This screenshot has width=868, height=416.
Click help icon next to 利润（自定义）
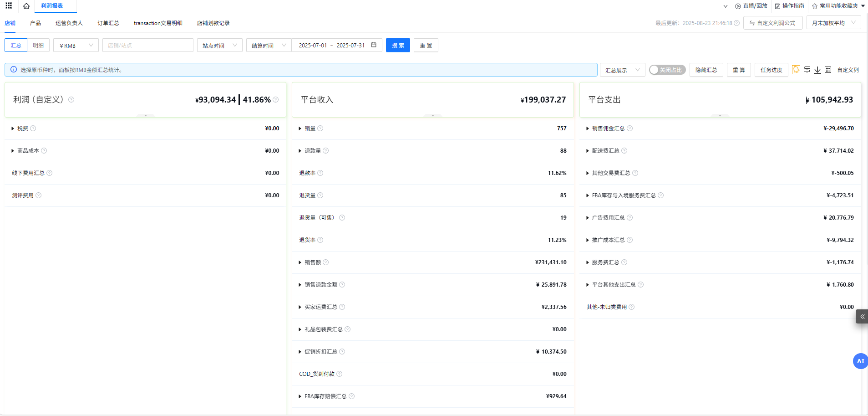[71, 100]
